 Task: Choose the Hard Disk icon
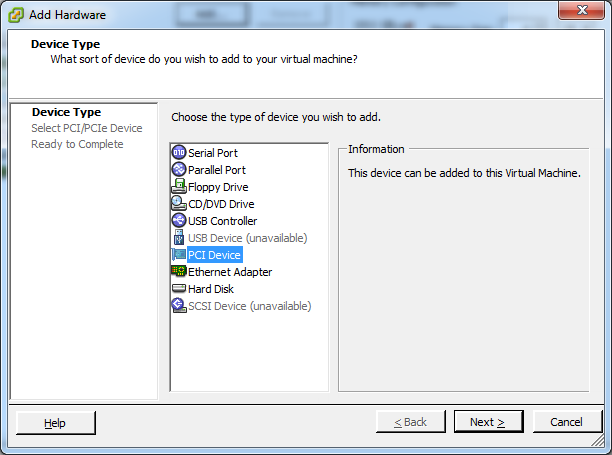pyautogui.click(x=179, y=288)
